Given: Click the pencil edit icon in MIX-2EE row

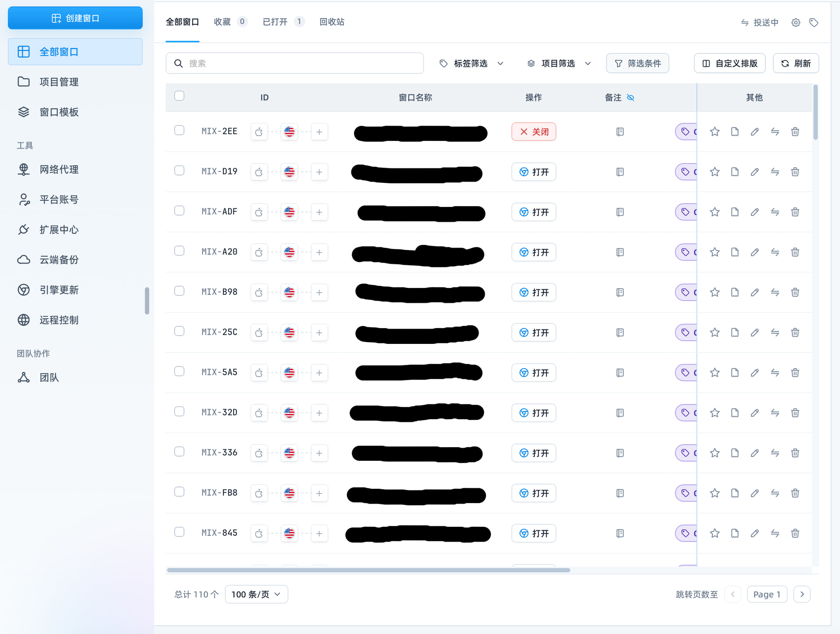Looking at the screenshot, I should coord(755,132).
